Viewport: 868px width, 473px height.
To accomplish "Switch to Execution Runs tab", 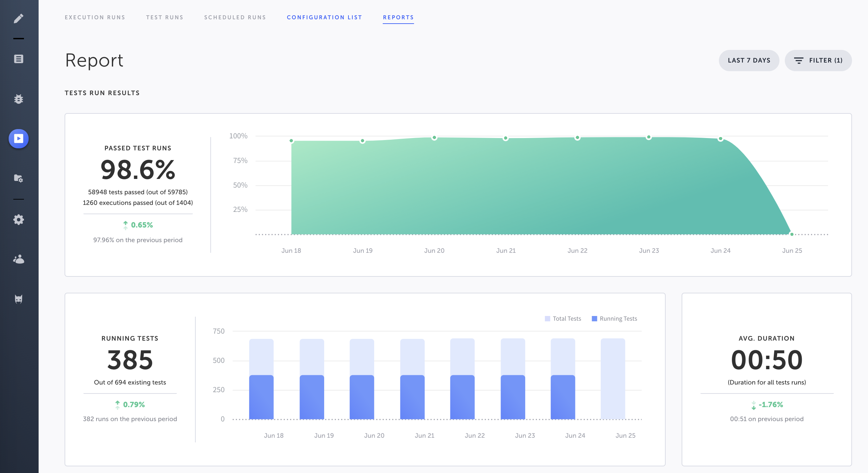I will coord(95,18).
